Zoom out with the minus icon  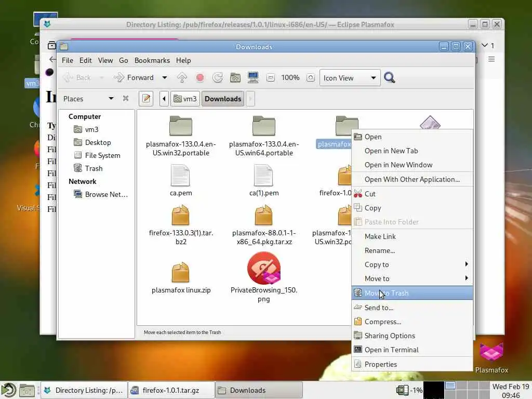coord(270,78)
